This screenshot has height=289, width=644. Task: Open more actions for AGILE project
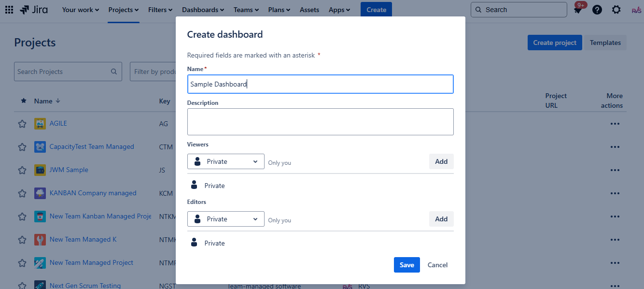coord(614,124)
